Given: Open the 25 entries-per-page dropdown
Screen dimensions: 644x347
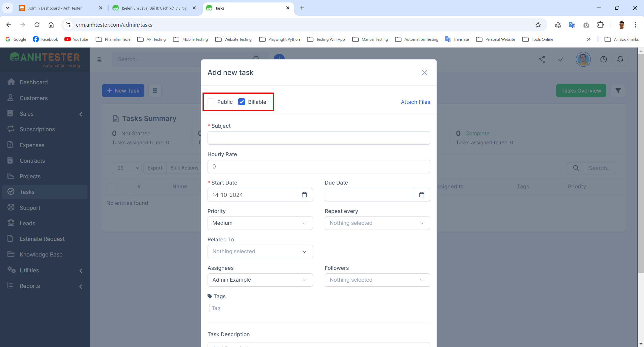Looking at the screenshot, I should click(127, 168).
